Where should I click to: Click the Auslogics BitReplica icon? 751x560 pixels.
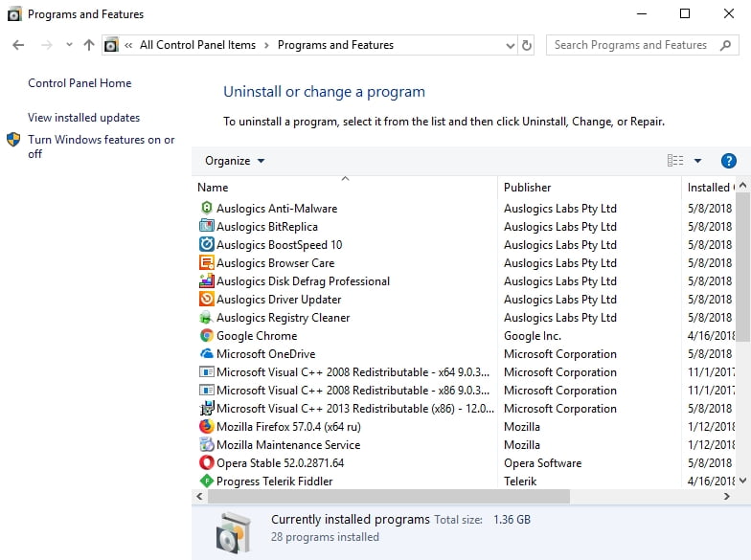[x=207, y=226]
